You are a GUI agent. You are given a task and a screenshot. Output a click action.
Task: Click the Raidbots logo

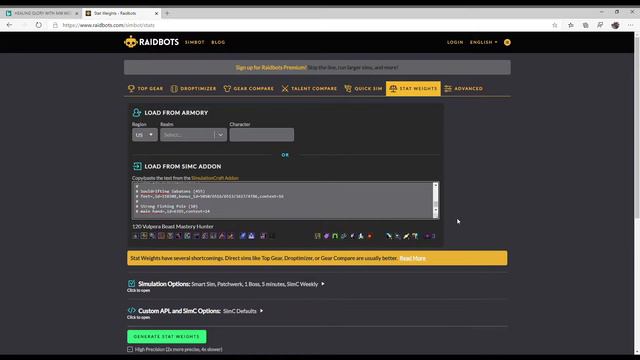click(151, 42)
